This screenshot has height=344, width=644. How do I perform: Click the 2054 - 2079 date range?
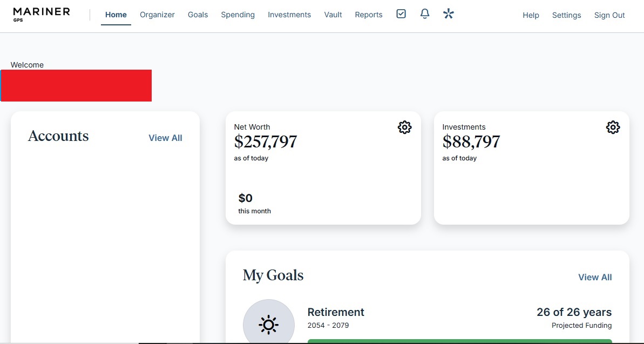pyautogui.click(x=328, y=326)
